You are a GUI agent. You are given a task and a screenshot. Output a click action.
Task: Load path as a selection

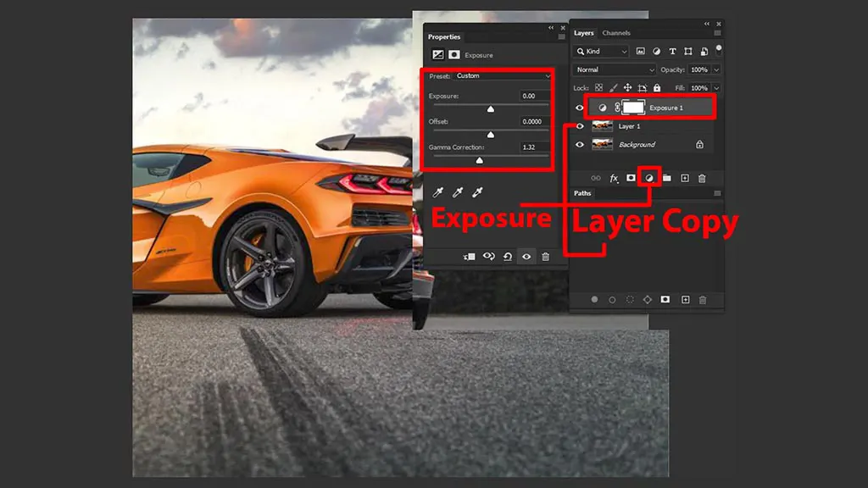coord(630,299)
